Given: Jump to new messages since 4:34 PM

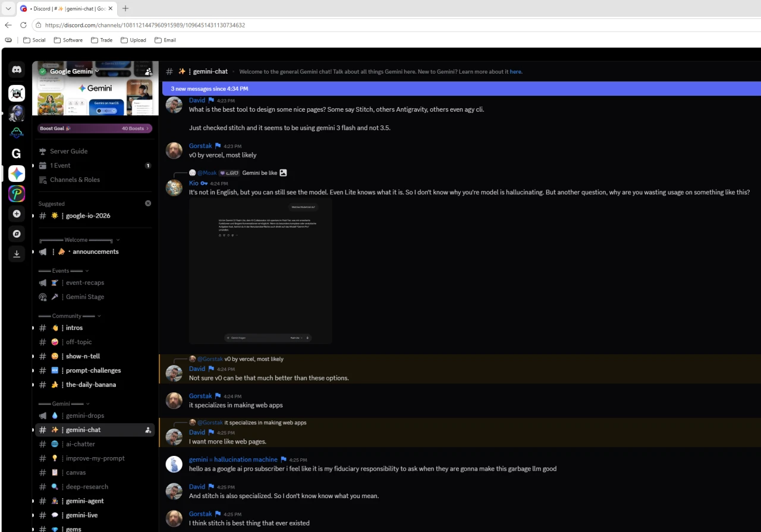Looking at the screenshot, I should pyautogui.click(x=461, y=89).
